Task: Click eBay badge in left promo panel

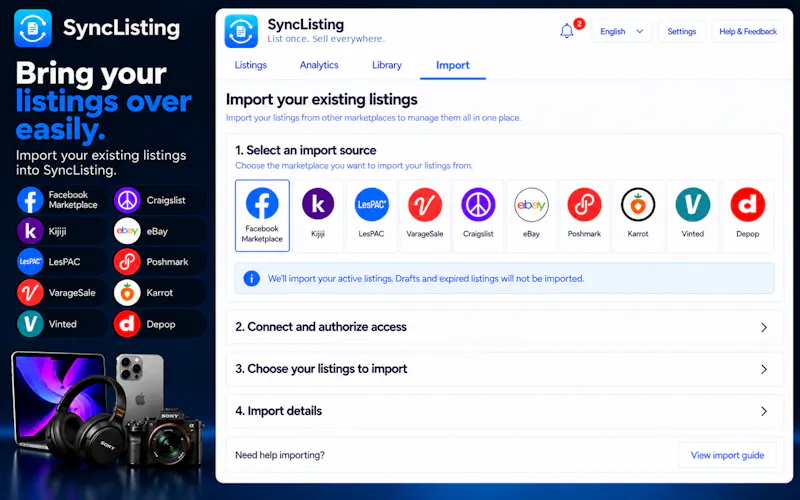Action: [159, 231]
